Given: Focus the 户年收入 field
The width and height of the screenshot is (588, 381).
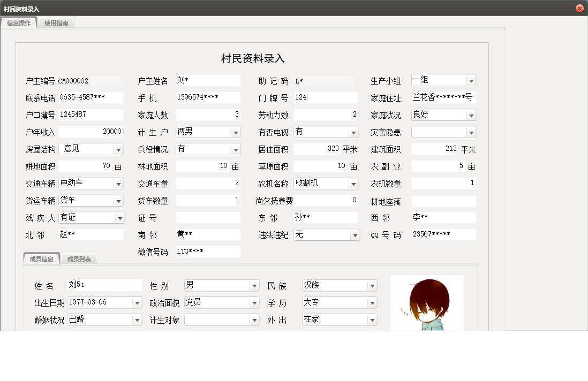Looking at the screenshot, I should click(x=91, y=132).
